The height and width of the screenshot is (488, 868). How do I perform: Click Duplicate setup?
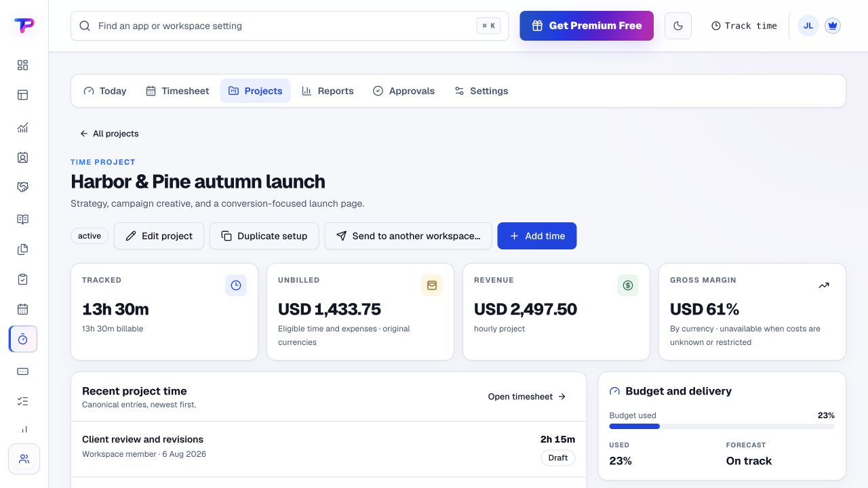[264, 236]
